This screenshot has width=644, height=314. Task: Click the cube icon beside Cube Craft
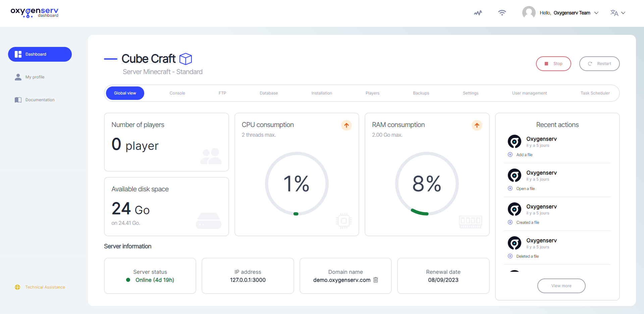(185, 59)
